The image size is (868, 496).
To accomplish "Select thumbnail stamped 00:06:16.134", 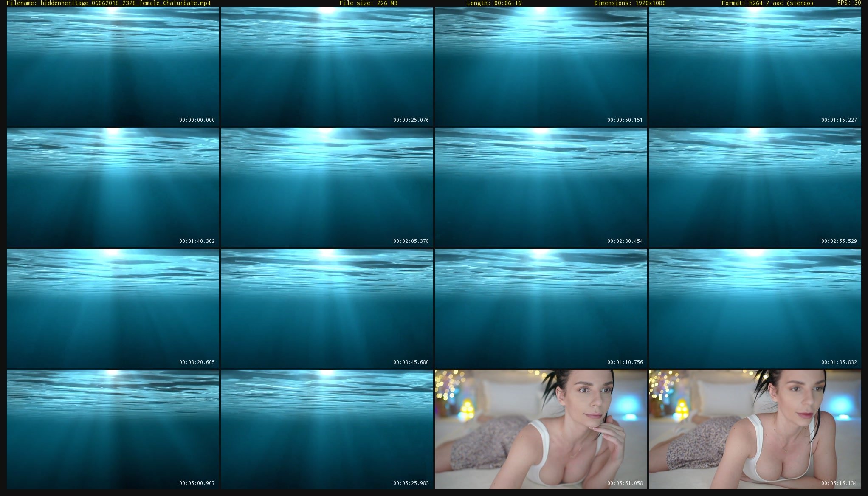I will pyautogui.click(x=755, y=430).
